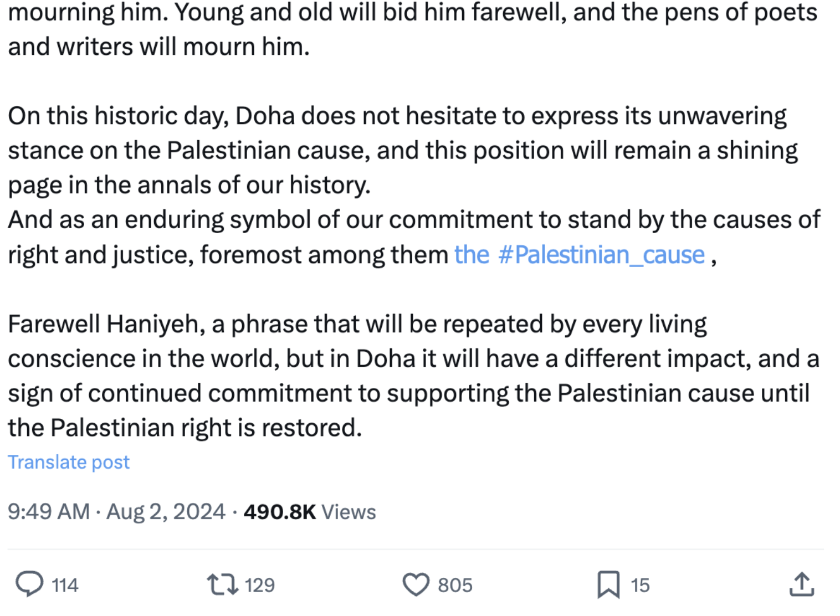Repost using the retweet arrows icon
This screenshot has height=616, width=840.
click(x=222, y=584)
